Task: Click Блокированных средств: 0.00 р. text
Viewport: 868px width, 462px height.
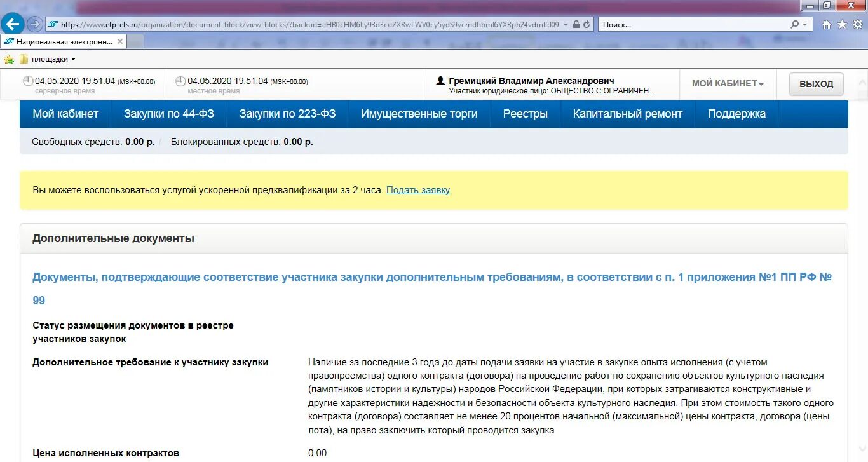Action: pos(242,142)
